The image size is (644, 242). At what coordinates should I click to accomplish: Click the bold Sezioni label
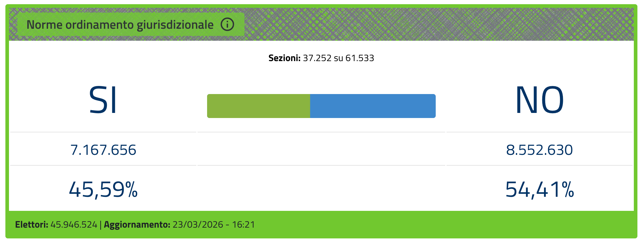[284, 58]
